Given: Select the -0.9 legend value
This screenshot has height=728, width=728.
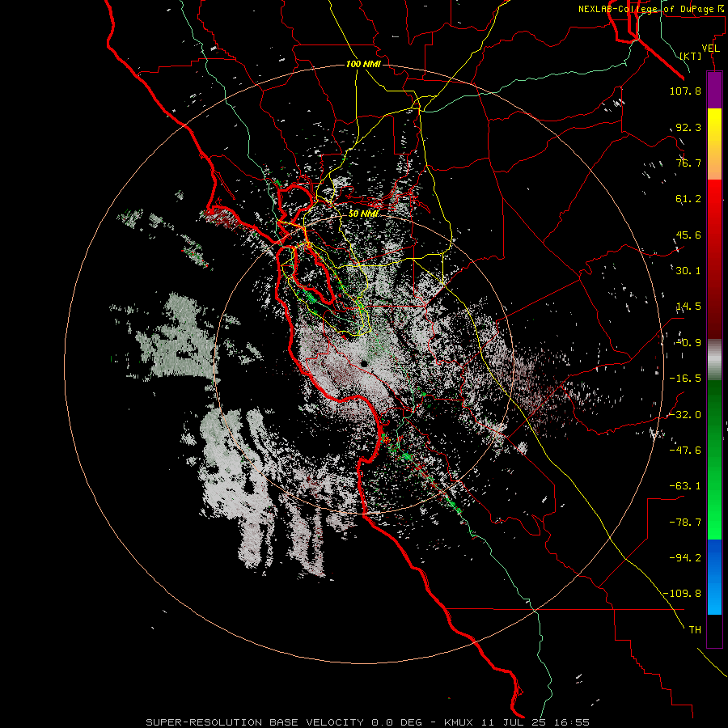Looking at the screenshot, I should (x=688, y=343).
